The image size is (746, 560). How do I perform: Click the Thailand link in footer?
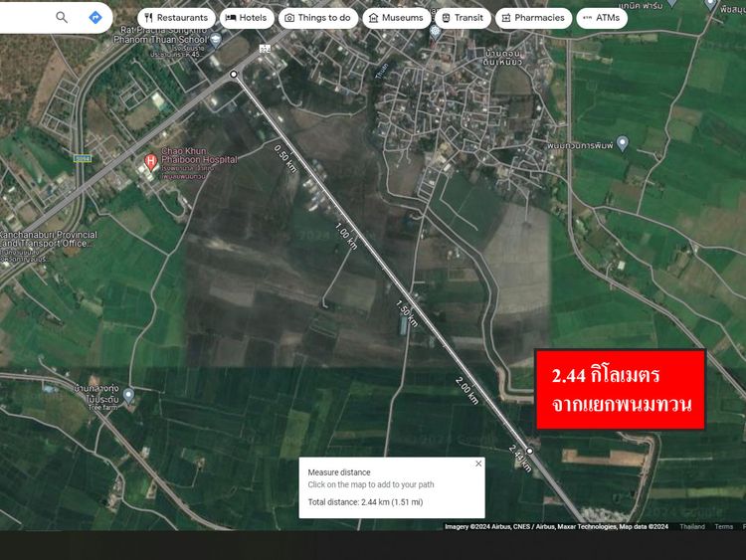692,526
